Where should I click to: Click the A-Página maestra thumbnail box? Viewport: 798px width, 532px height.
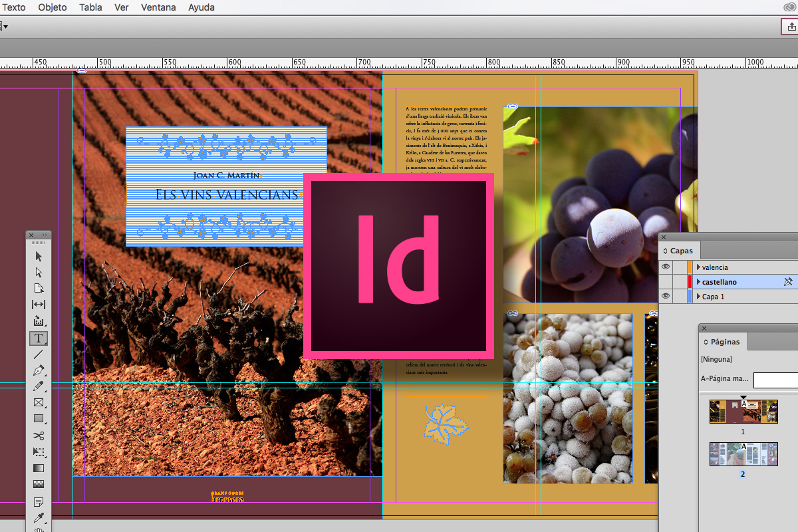tap(775, 380)
